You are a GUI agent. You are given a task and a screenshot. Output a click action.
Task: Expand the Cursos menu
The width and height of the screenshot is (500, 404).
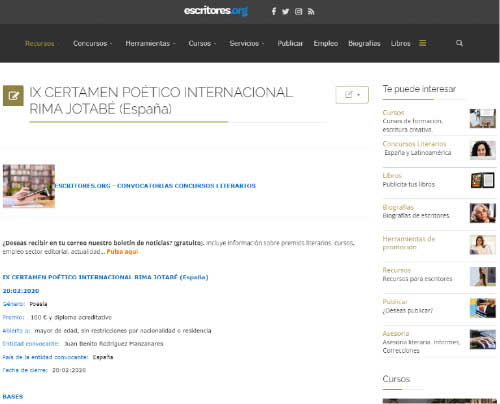(x=202, y=44)
